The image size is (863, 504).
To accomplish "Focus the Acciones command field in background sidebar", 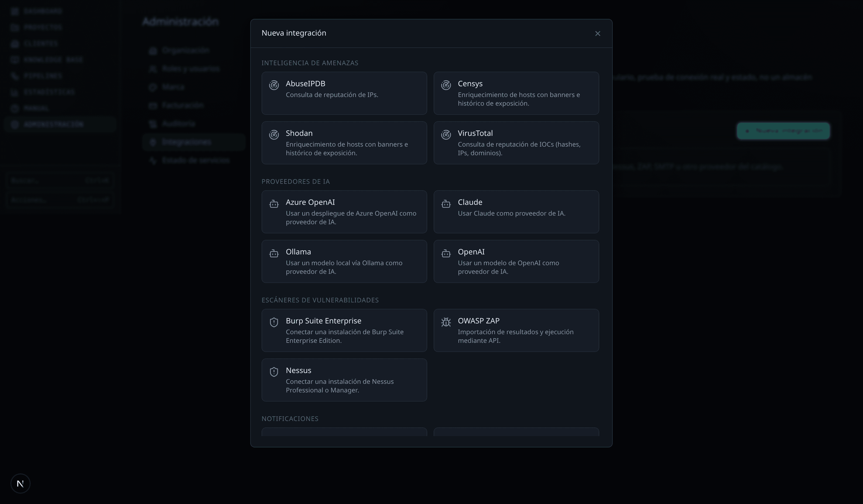I will click(60, 199).
